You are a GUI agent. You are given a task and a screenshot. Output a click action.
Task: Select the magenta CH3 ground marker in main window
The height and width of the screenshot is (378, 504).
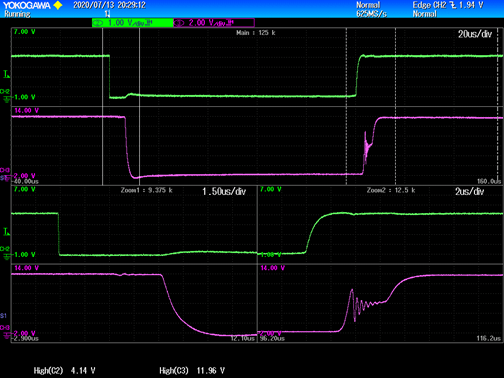click(5, 174)
